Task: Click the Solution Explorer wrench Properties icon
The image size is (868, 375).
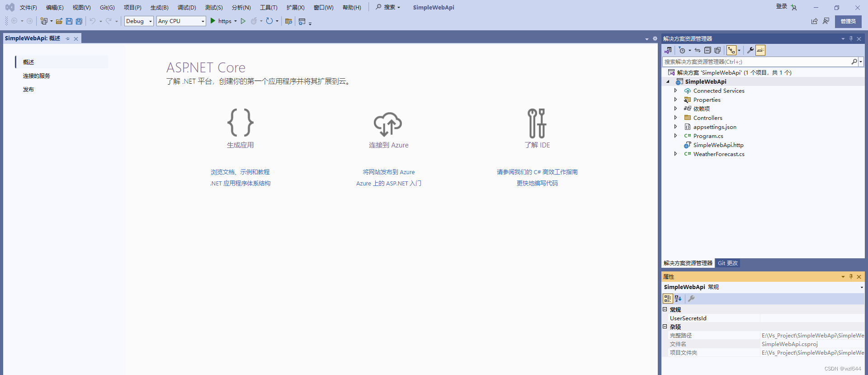Action: (750, 50)
